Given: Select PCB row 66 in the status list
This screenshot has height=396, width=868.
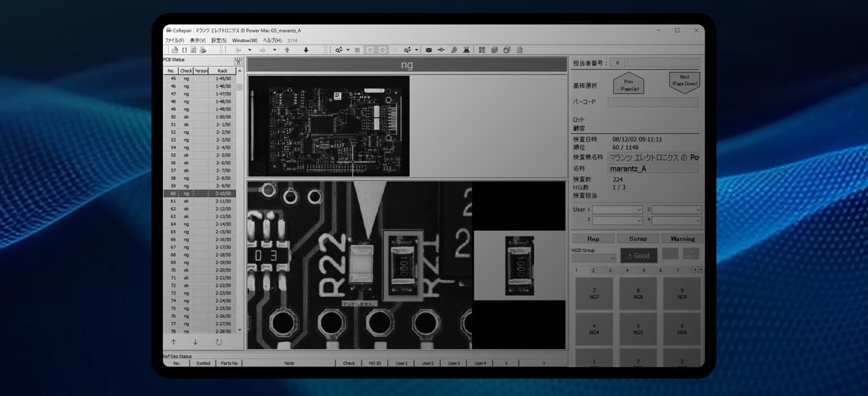Looking at the screenshot, I should coord(200,240).
